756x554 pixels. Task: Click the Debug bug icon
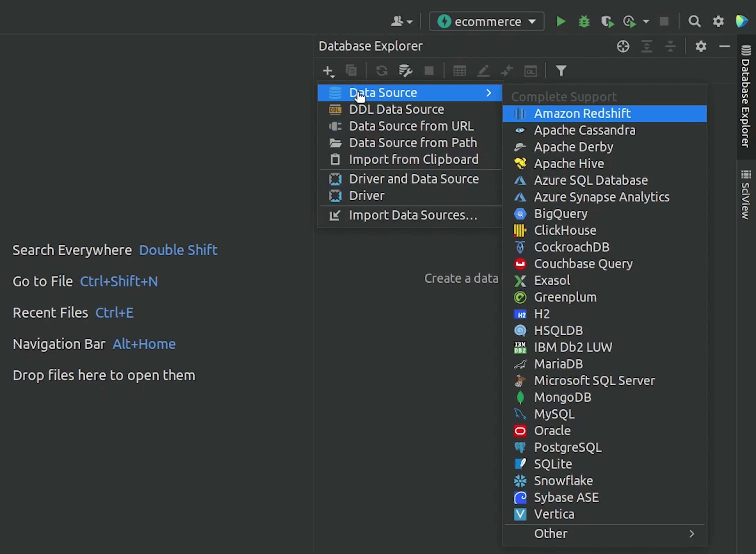click(x=584, y=22)
